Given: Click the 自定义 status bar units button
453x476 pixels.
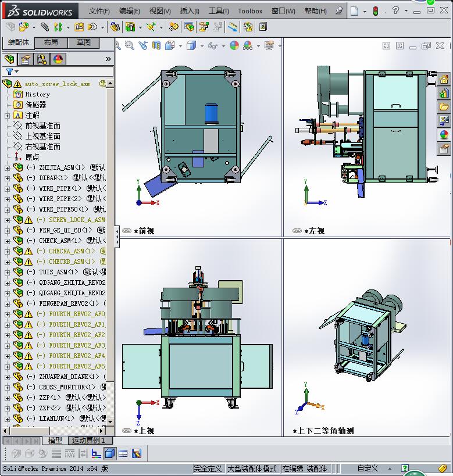Looking at the screenshot, I should [368, 468].
